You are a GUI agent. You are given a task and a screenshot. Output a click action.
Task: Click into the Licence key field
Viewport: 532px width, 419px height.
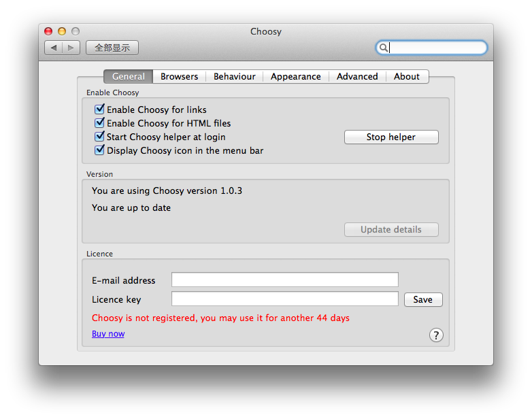(x=284, y=299)
